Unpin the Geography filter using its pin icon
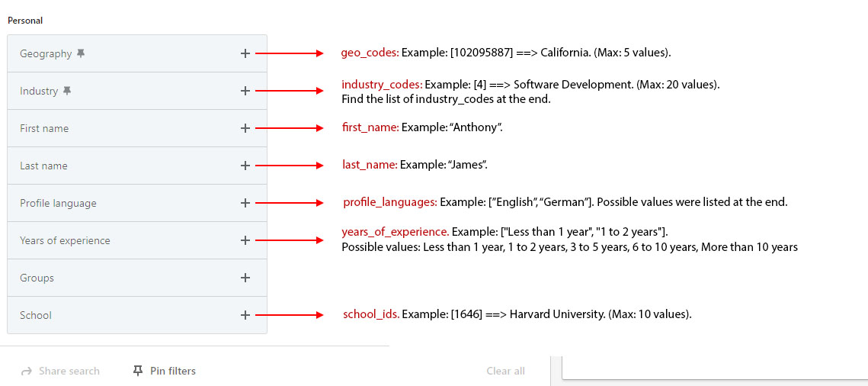 81,53
